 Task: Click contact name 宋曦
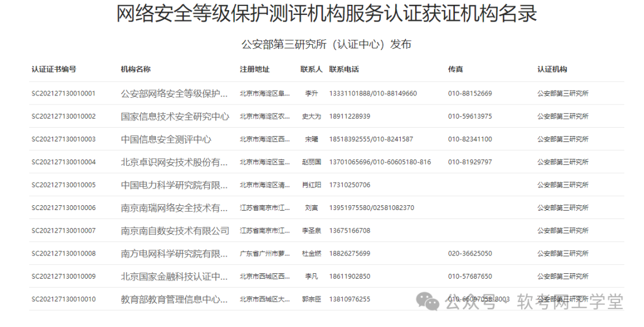coord(311,139)
